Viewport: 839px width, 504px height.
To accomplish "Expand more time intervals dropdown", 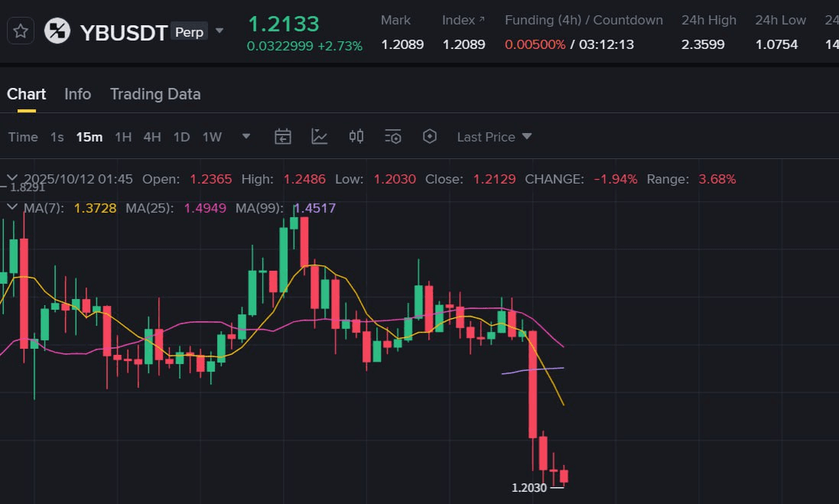I will (246, 137).
